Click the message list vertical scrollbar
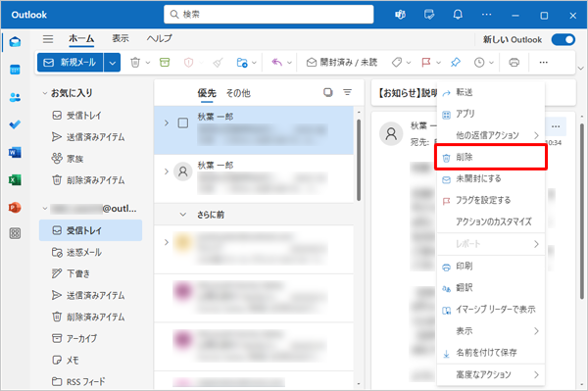Viewport: 588px width, 391px height. click(x=359, y=160)
